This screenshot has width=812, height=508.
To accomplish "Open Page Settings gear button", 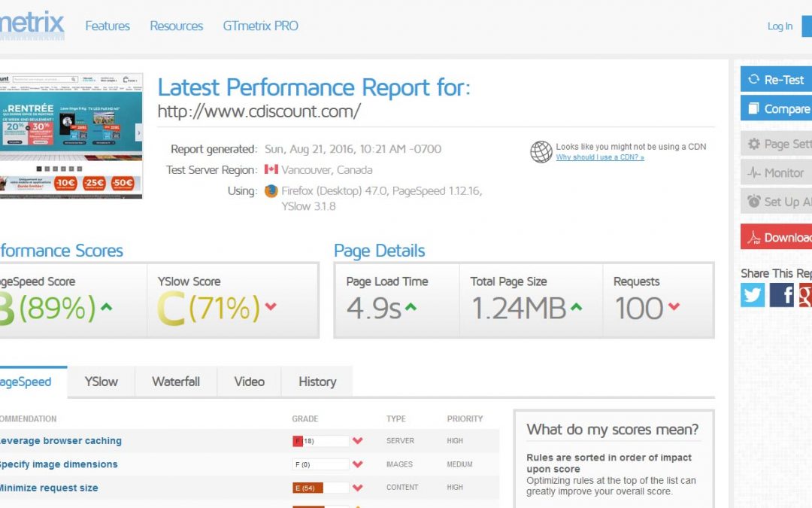I will [776, 144].
